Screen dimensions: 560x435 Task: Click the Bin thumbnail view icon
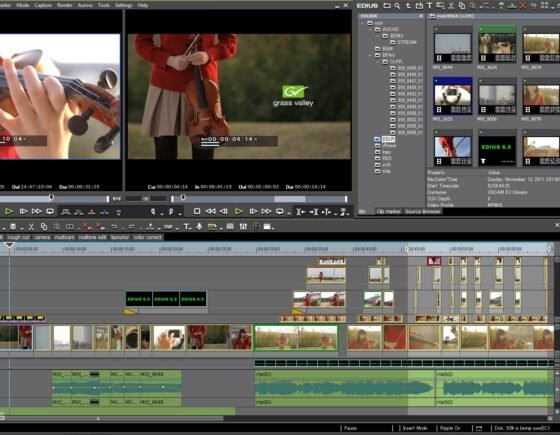pyautogui.click(x=544, y=5)
